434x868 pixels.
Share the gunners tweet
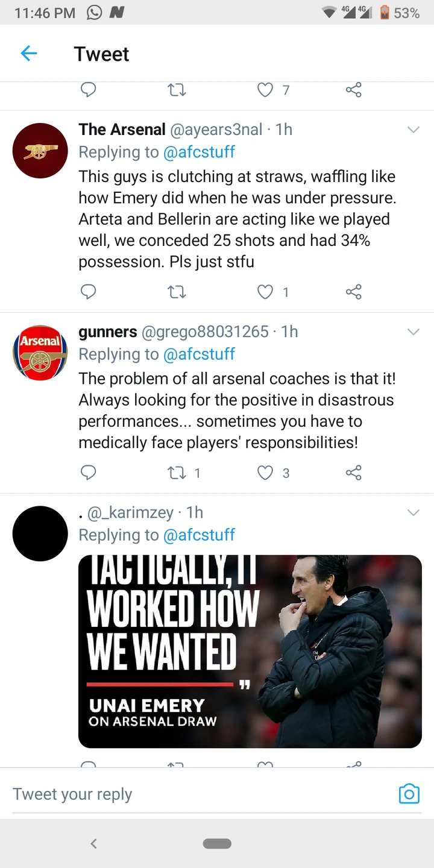[354, 473]
